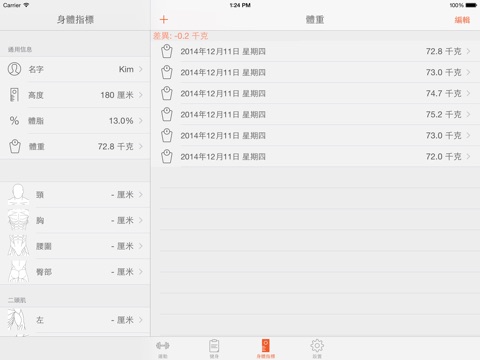Tap scale icon on the 72.8 千克 entry
The height and width of the screenshot is (360, 480).
point(167,51)
